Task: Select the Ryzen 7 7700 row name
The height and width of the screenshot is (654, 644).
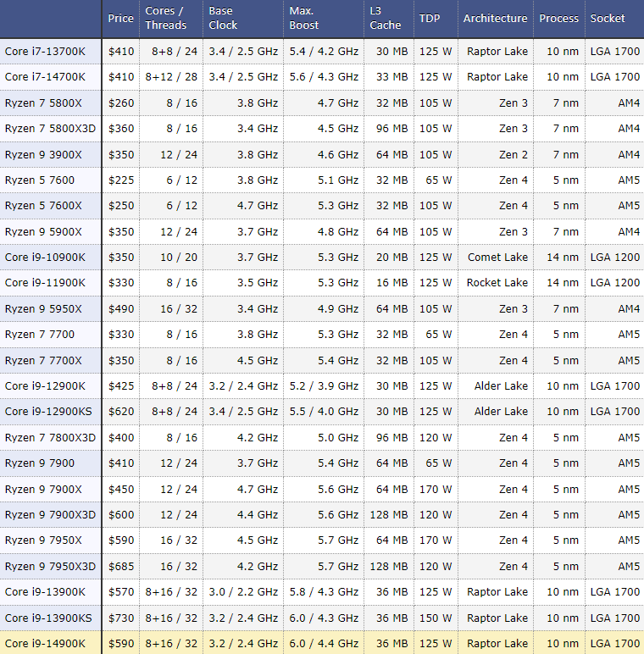Action: point(40,335)
